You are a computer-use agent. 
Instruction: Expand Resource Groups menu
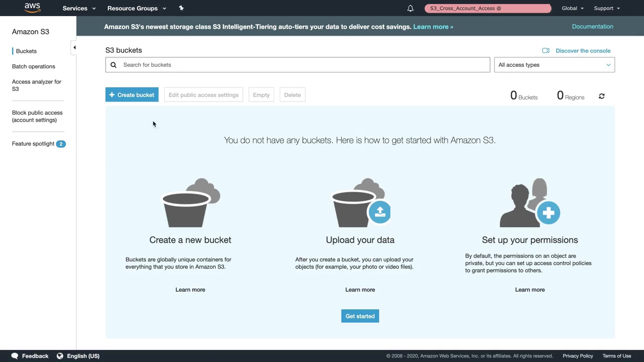coord(137,8)
